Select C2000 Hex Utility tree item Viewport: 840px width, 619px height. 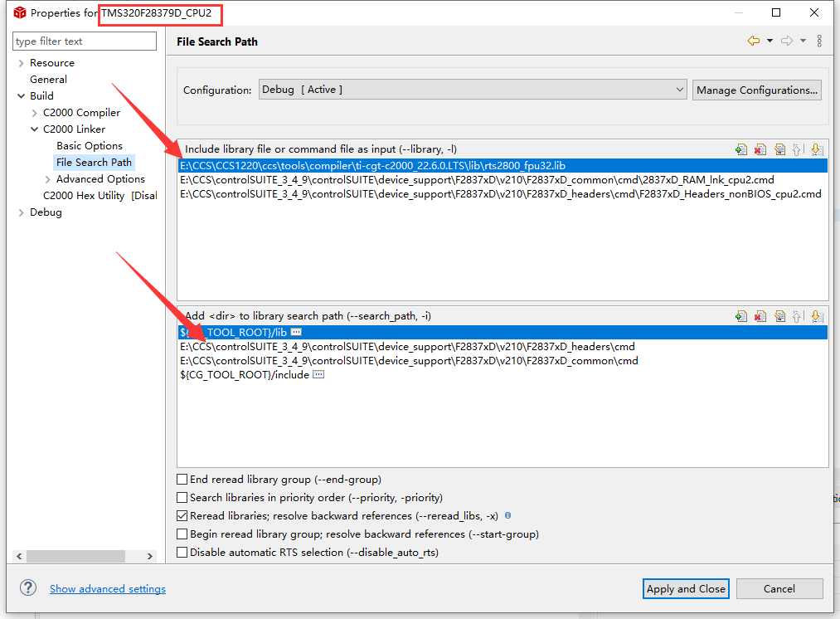click(x=100, y=196)
